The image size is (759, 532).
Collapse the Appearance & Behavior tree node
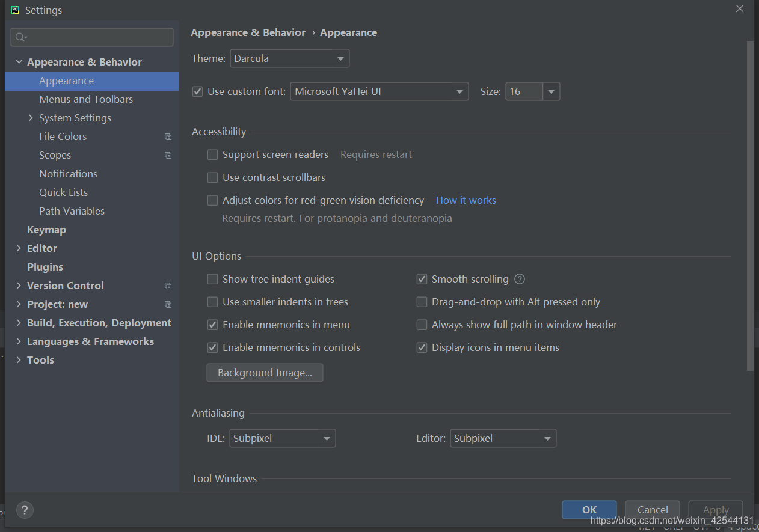[19, 62]
